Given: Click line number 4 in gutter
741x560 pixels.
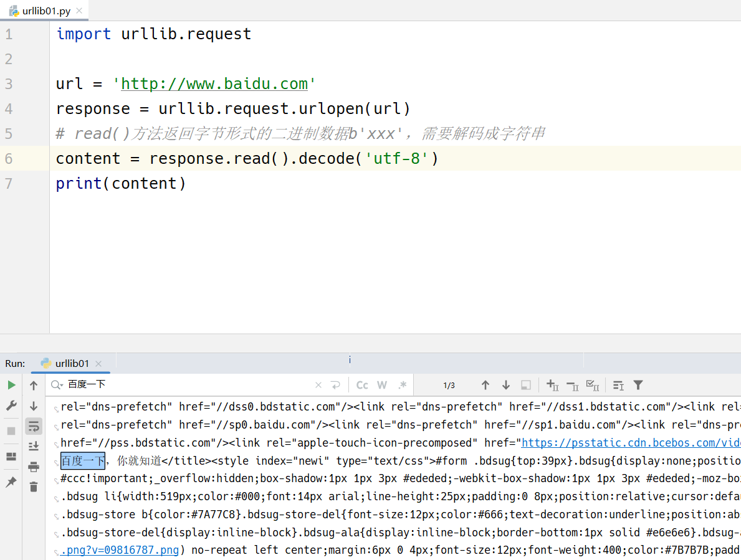Looking at the screenshot, I should 9,108.
